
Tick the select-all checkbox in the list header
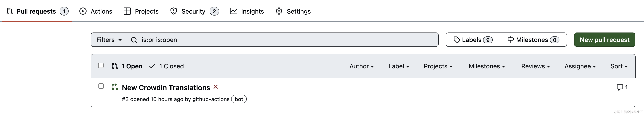[x=101, y=66]
